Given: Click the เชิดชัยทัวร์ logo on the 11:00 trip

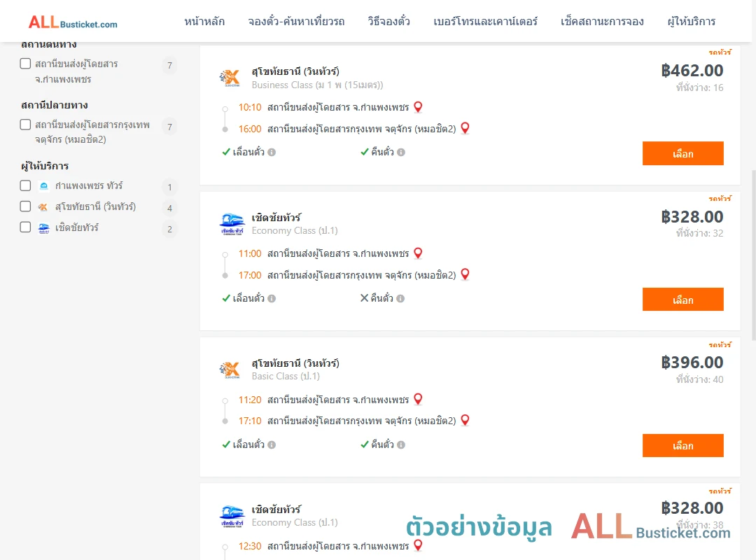Looking at the screenshot, I should pos(232,224).
